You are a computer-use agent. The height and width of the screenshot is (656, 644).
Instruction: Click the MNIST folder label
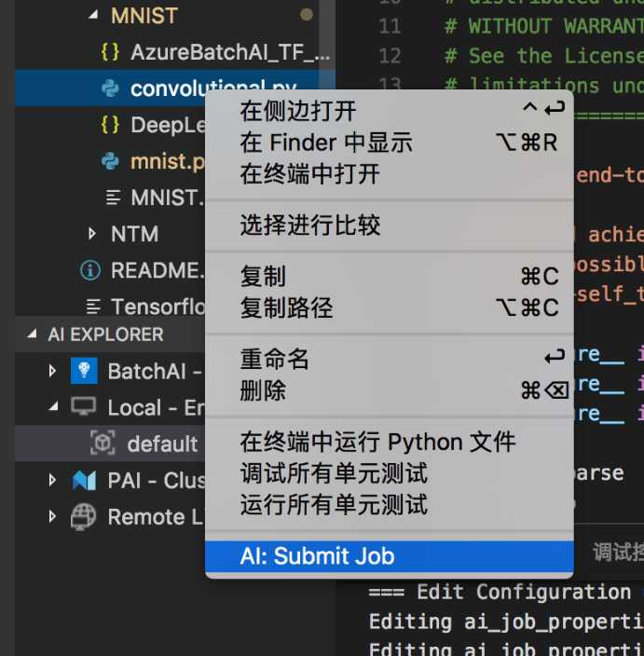click(x=144, y=16)
